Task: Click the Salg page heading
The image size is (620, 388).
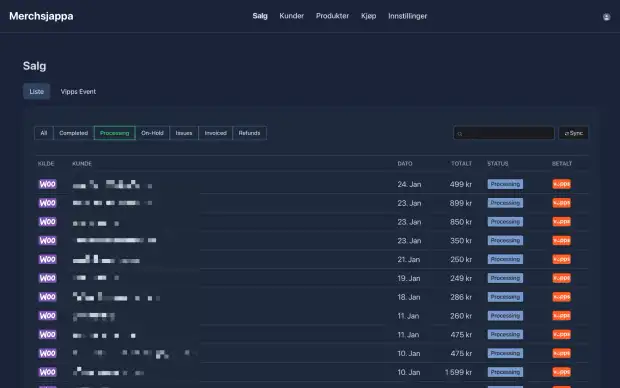Action: pos(34,66)
